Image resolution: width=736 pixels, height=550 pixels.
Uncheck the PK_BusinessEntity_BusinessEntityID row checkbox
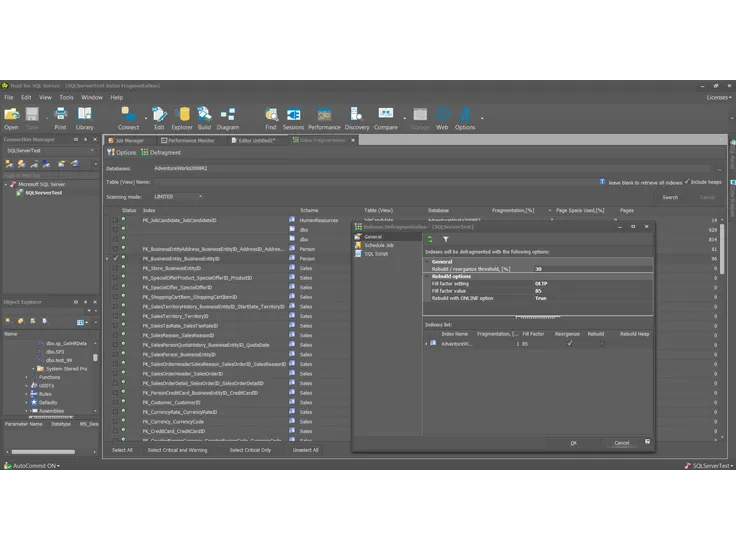[115, 258]
